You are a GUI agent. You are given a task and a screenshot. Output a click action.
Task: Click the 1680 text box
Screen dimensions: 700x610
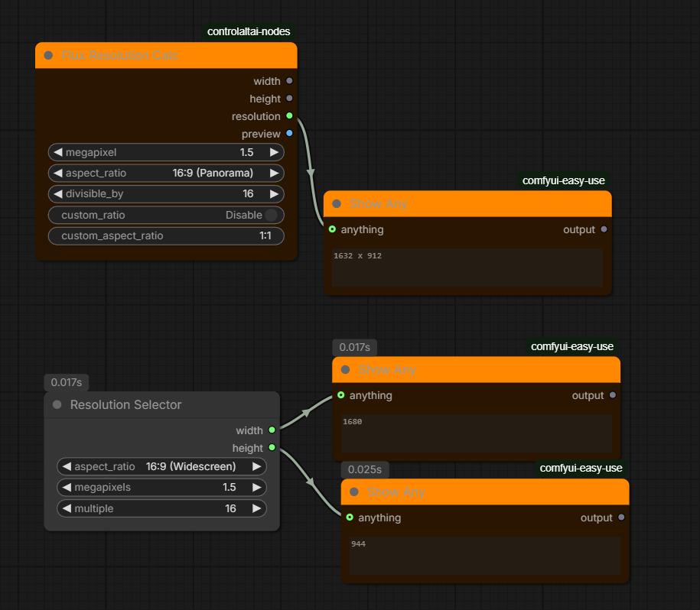(477, 433)
